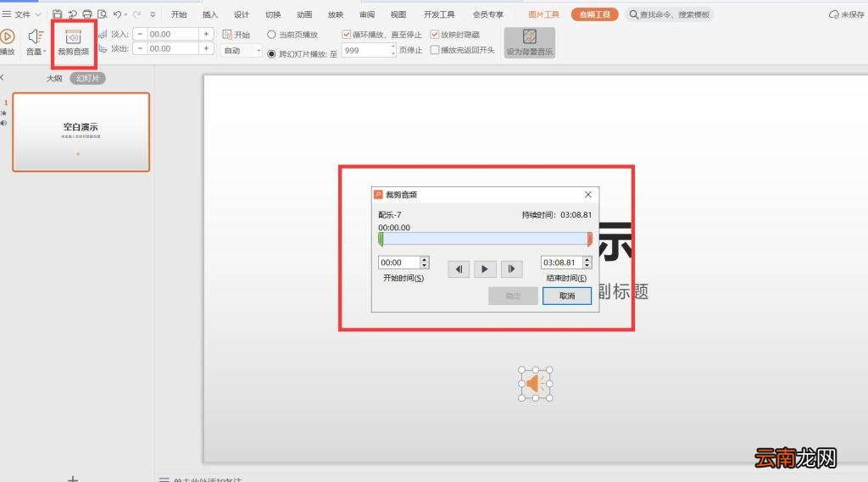Viewport: 868px width, 482px height.
Task: Click the save icon in quick access toolbar
Action: tap(57, 14)
